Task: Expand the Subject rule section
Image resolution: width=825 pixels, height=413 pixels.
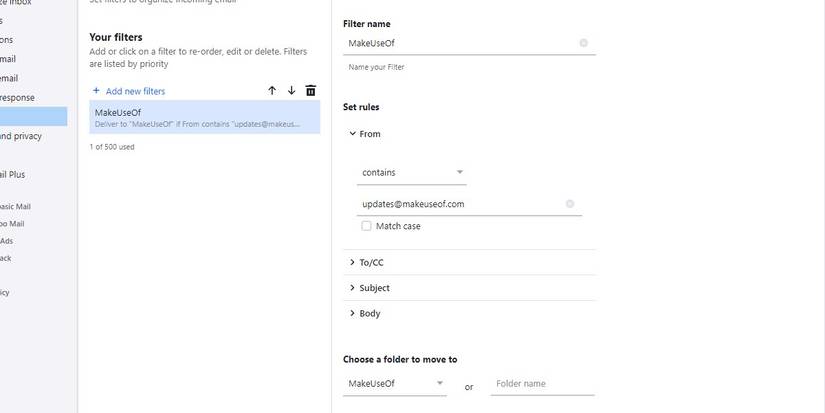Action: [353, 288]
